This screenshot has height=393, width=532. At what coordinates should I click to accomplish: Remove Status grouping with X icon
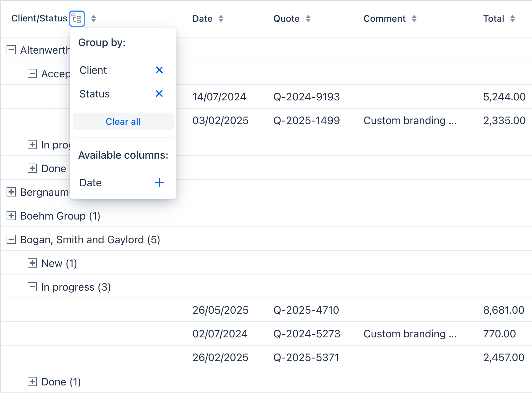(x=159, y=94)
